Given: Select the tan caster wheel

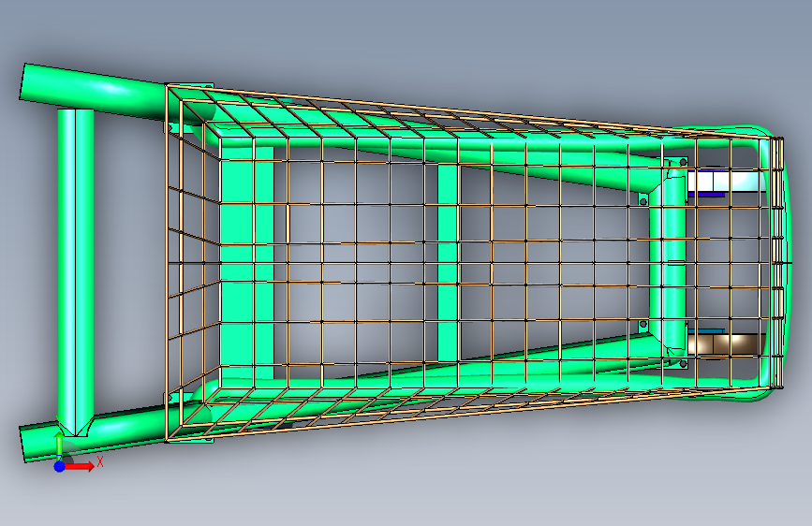Looking at the screenshot, I should pyautogui.click(x=726, y=344).
